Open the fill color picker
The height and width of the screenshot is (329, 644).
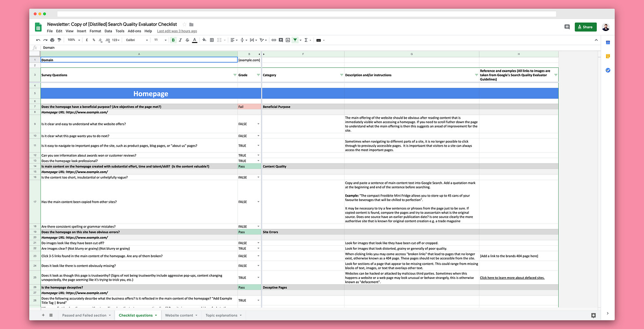tap(204, 40)
